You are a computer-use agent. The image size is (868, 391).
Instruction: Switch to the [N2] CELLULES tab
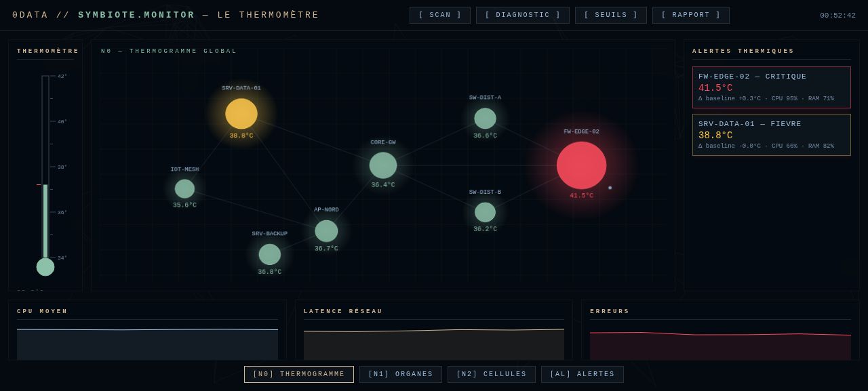(492, 375)
